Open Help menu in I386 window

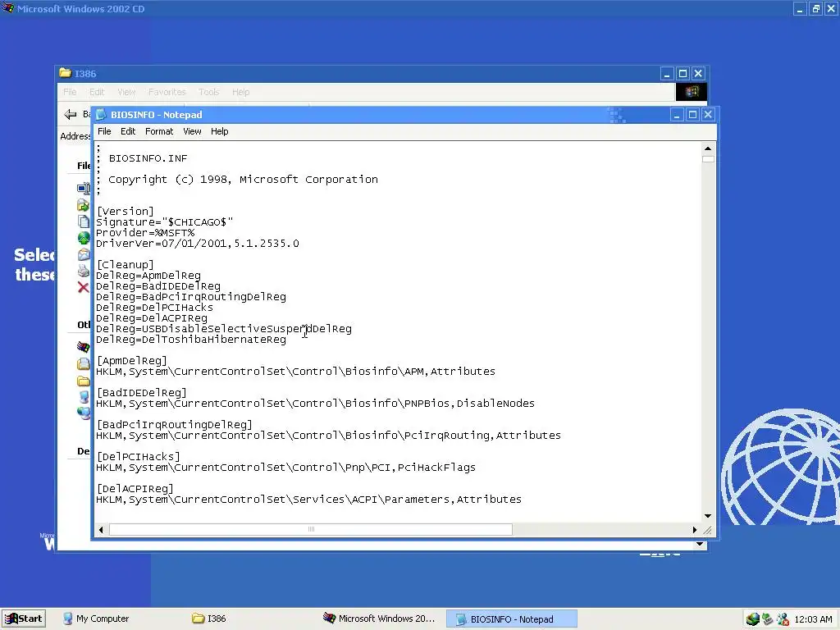tap(241, 92)
